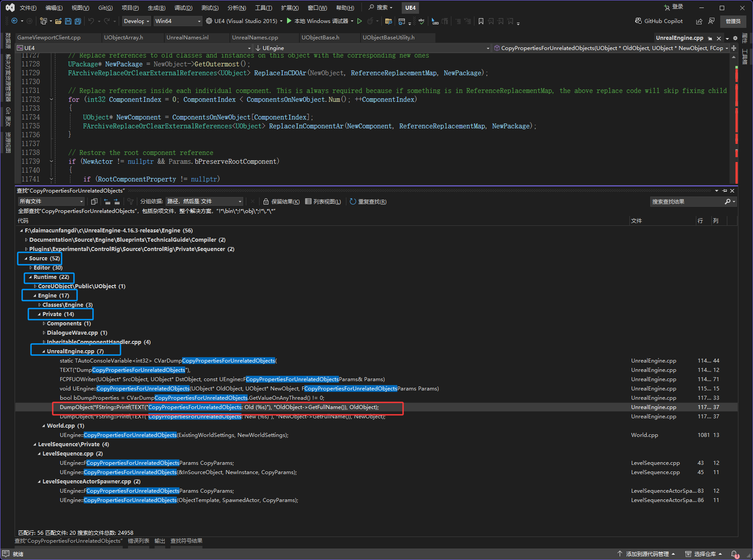Click the repeat find refresh icon
This screenshot has height=560, width=753.
pos(353,201)
